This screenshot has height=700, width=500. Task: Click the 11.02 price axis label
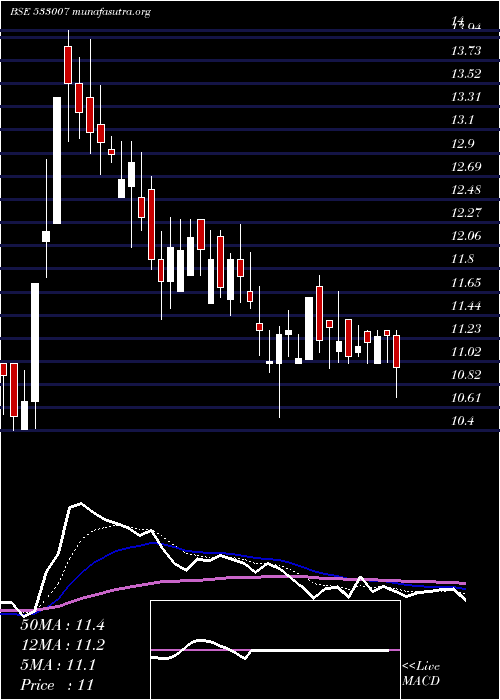467,352
